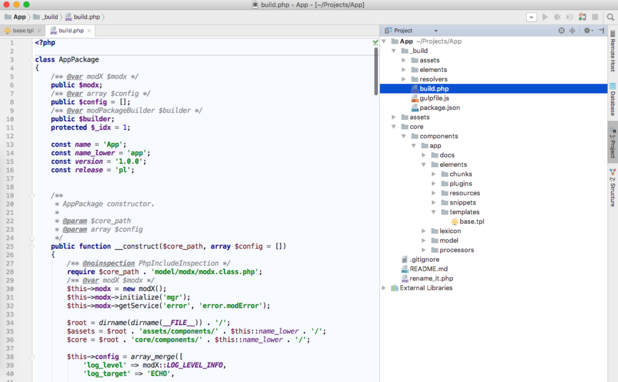Image resolution: width=618 pixels, height=382 pixels.
Task: Fold the array_merge block at line 38
Action: [x=32, y=357]
